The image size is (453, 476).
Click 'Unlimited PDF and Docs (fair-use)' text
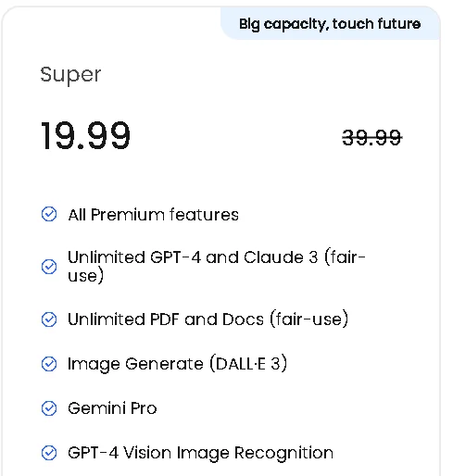tap(208, 319)
